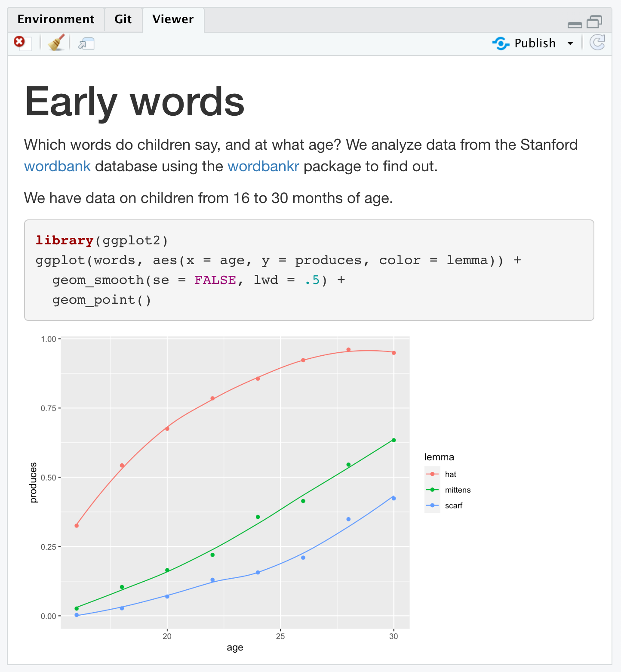
Task: Open the Publish dropdown arrow
Action: 570,43
